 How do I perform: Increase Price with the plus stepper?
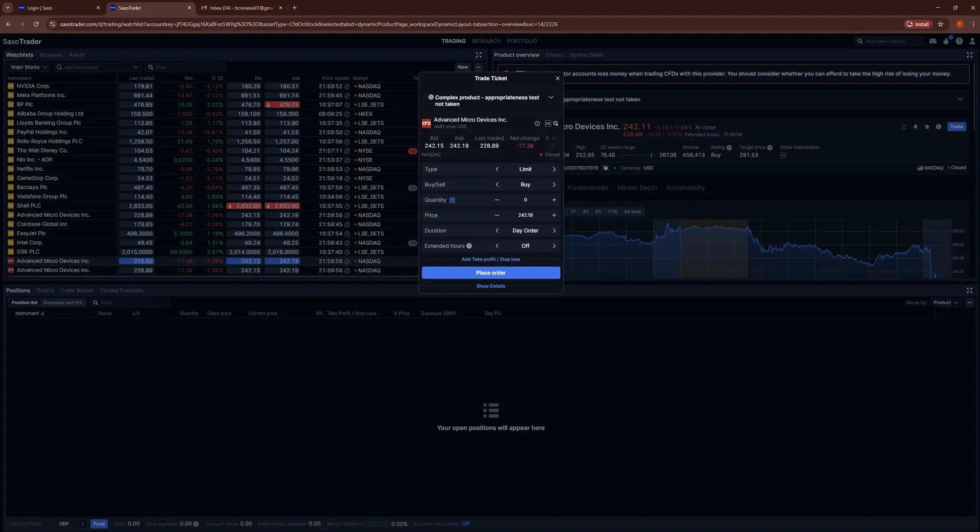pos(554,215)
